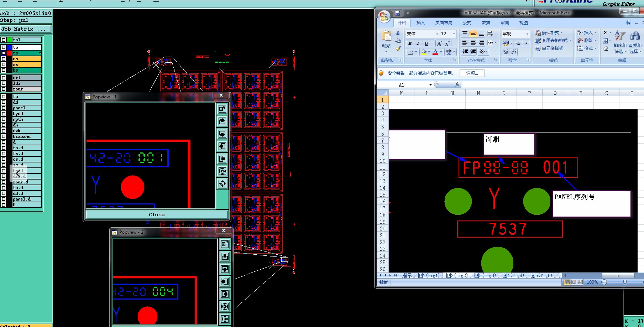This screenshot has height=327, width=644.
Task: Toggle Underline formatting in Excel ribbon
Action: point(426,43)
